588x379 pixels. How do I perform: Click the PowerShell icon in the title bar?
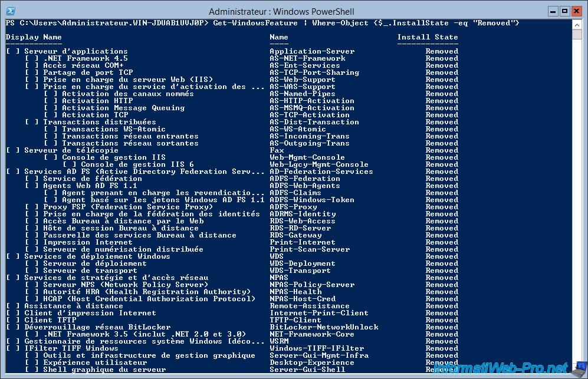[x=11, y=11]
